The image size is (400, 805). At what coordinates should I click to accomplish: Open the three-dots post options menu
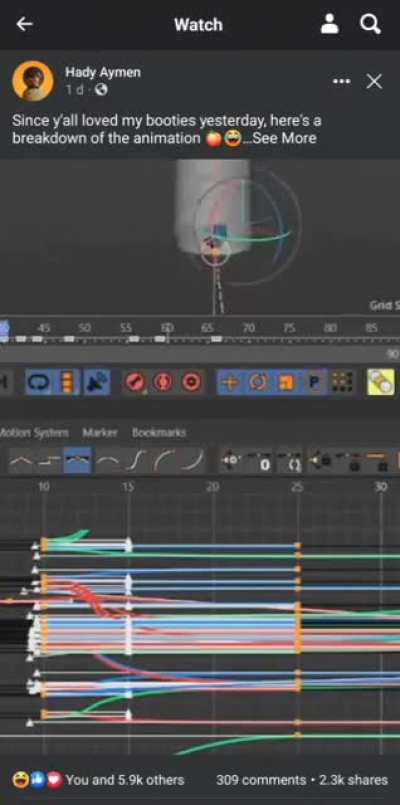tap(342, 82)
